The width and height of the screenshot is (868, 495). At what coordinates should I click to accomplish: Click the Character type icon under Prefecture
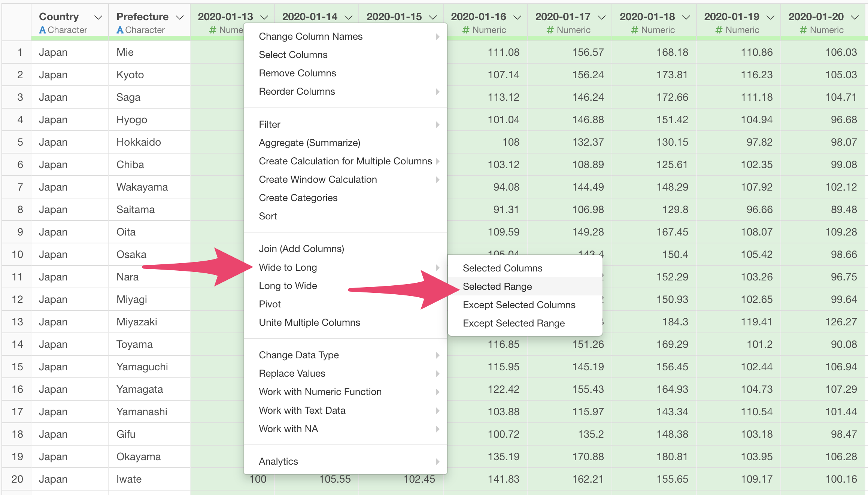(120, 30)
